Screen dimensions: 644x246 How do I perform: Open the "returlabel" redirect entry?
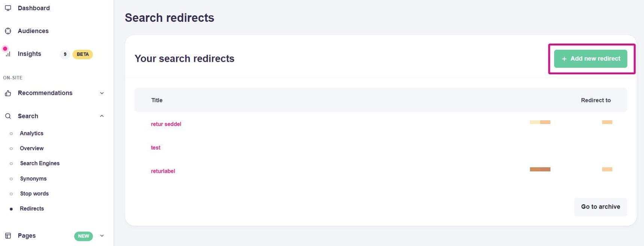(163, 171)
